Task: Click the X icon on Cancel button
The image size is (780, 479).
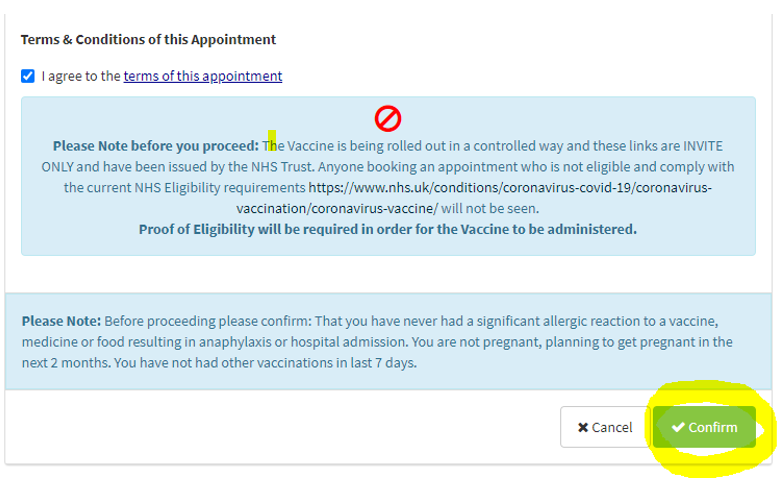Action: [583, 427]
